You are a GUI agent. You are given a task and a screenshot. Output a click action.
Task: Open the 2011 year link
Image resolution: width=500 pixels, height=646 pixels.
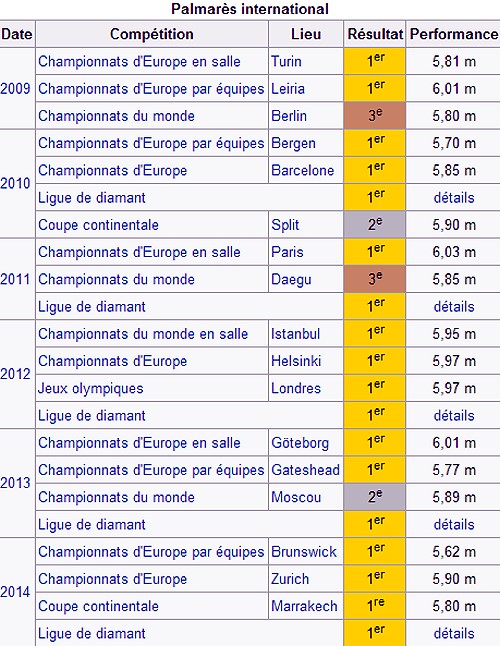point(15,279)
